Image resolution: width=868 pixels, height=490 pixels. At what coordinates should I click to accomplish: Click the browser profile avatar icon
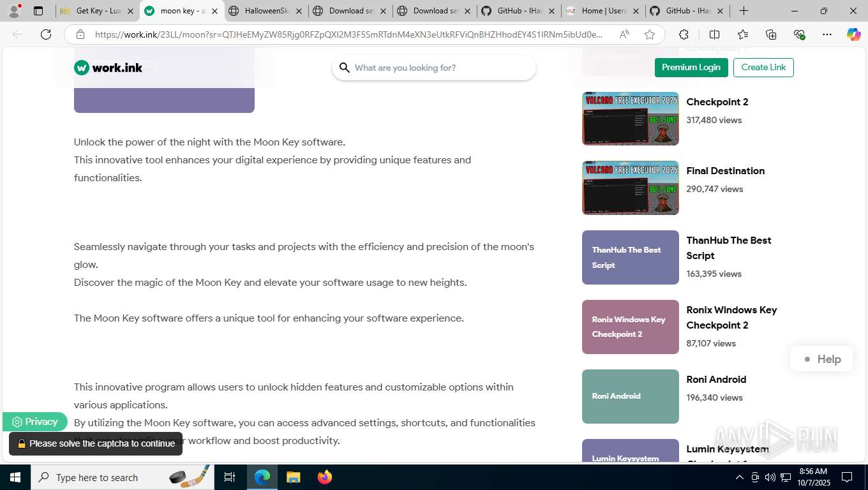[14, 11]
